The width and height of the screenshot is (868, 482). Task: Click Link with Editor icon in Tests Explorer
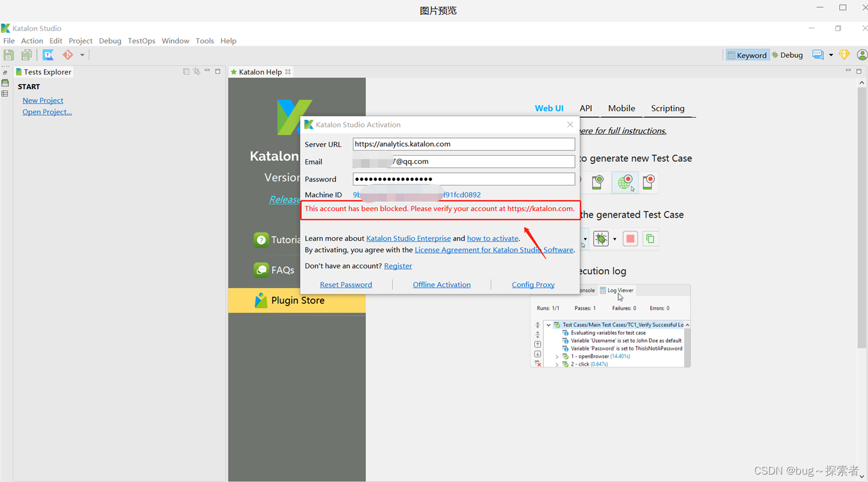pyautogui.click(x=197, y=72)
